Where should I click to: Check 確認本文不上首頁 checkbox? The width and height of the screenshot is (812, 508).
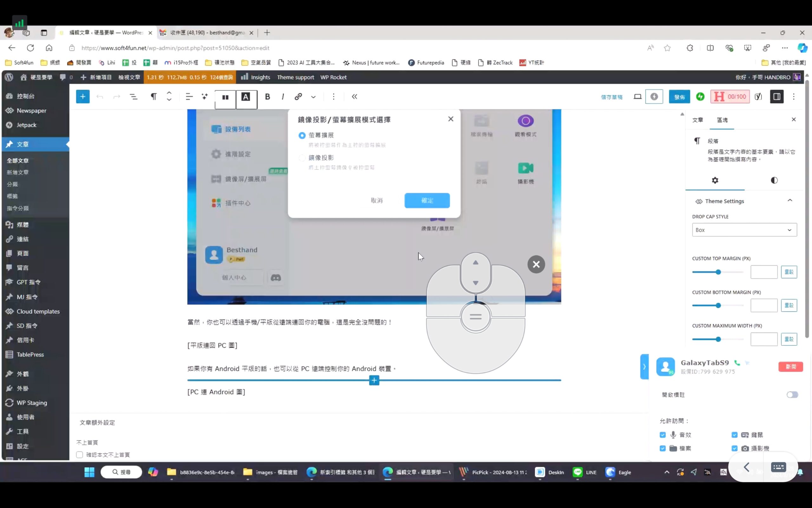coord(80,455)
